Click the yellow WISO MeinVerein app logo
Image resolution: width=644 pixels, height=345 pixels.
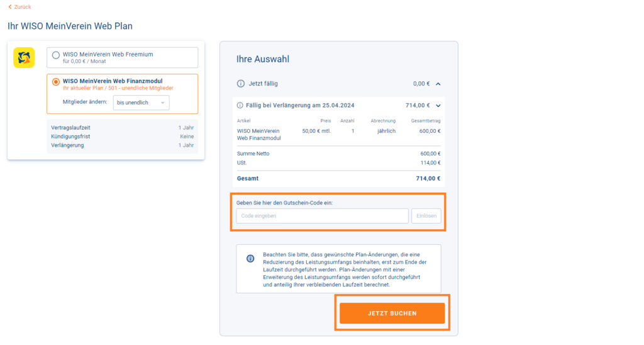24,57
